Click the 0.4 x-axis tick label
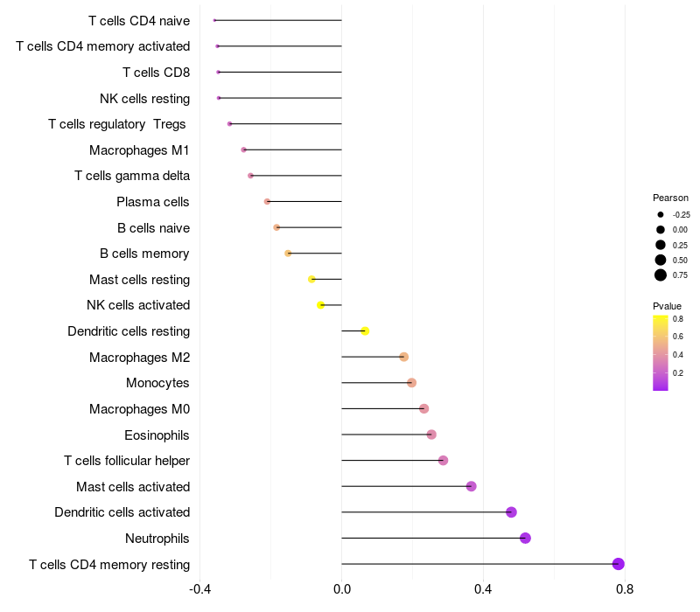 click(483, 589)
